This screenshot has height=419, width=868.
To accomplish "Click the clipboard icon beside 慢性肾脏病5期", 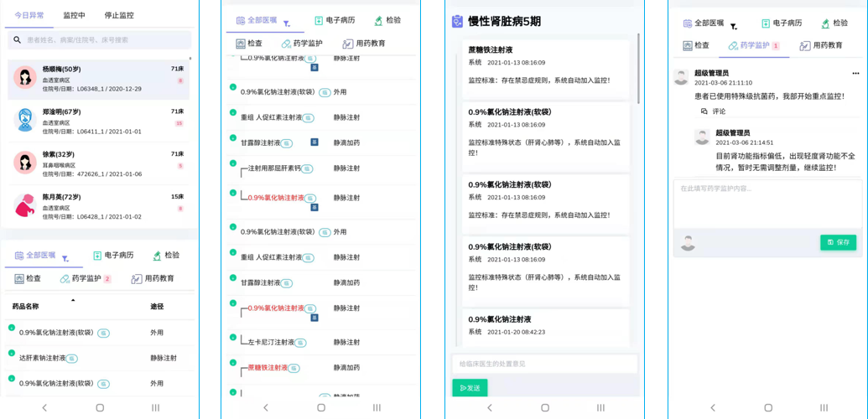I will click(457, 22).
